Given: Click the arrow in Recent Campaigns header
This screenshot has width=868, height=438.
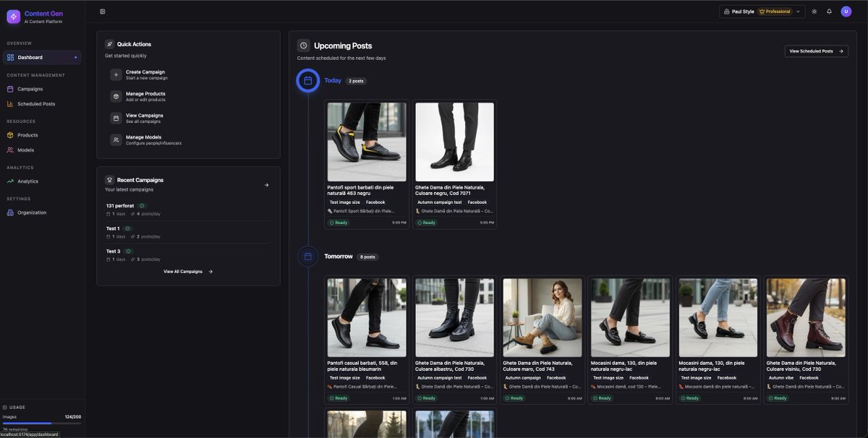Looking at the screenshot, I should pos(266,185).
